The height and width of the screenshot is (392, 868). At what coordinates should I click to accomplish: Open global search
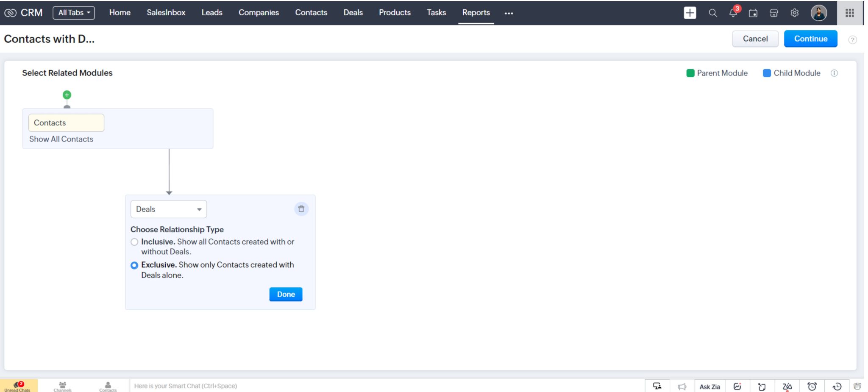(x=712, y=13)
